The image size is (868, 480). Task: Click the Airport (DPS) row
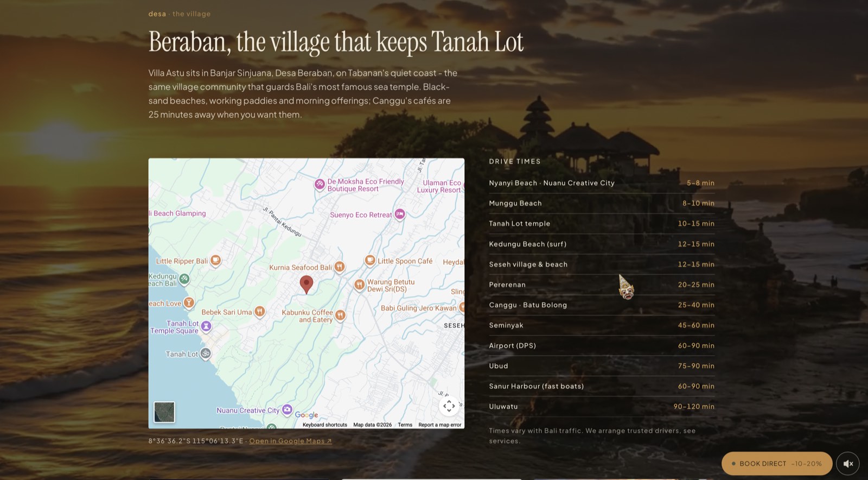tap(602, 345)
